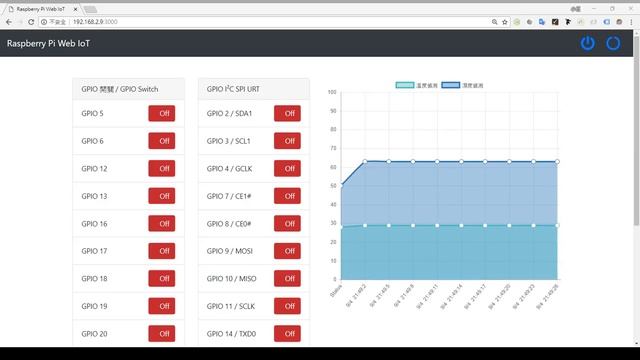Click the GPIO I²C SPI URT panel header
The width and height of the screenshot is (640, 360).
253,89
